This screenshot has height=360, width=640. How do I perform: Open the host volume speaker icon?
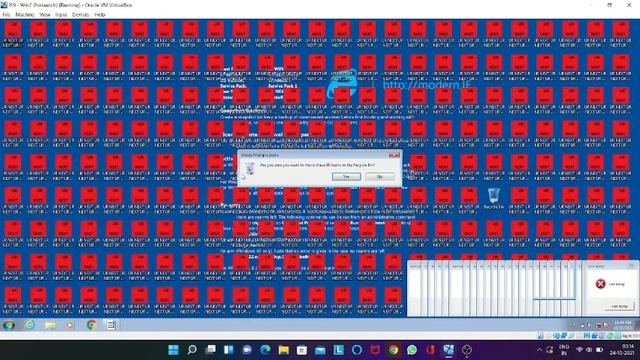coord(589,350)
